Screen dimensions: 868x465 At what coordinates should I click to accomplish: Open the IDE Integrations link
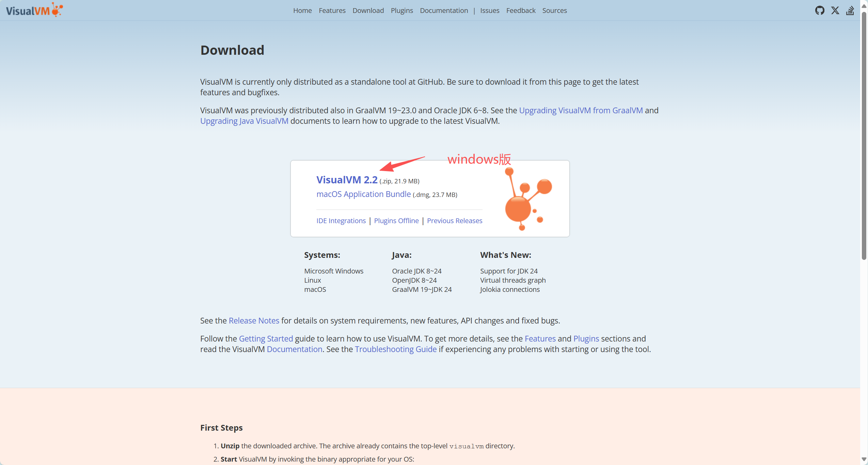(341, 221)
